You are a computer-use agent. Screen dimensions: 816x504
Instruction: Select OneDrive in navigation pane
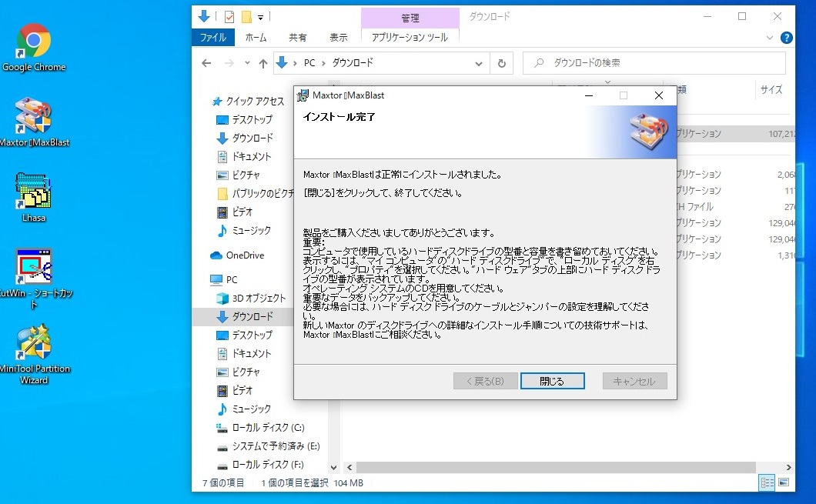[237, 255]
